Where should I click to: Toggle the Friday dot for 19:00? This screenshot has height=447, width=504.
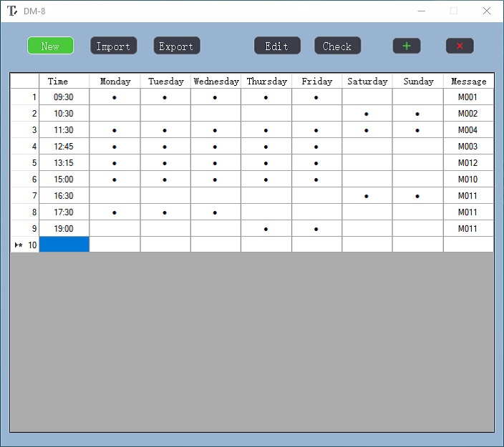tap(316, 229)
